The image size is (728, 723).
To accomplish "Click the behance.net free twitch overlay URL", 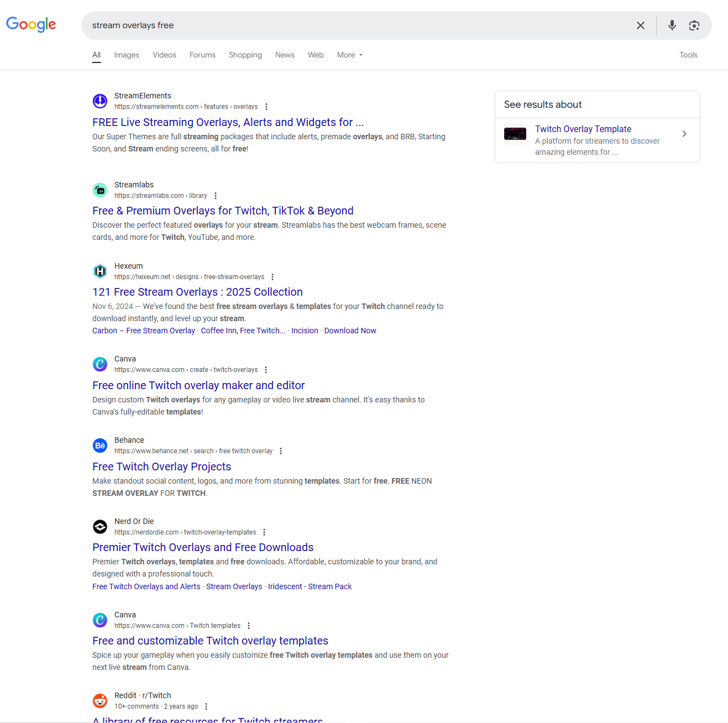I will pos(193,451).
